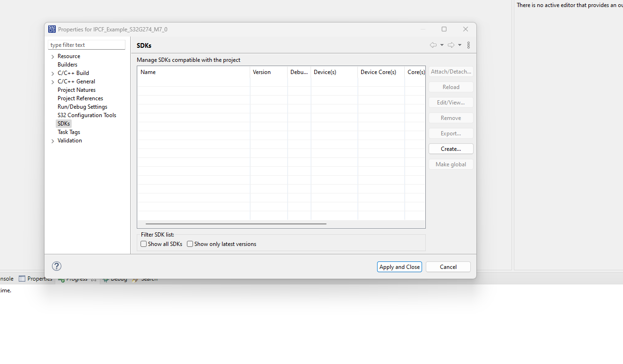Viewport: 623px width, 364px height.
Task: Check Show only latest versions option
Action: (190, 244)
